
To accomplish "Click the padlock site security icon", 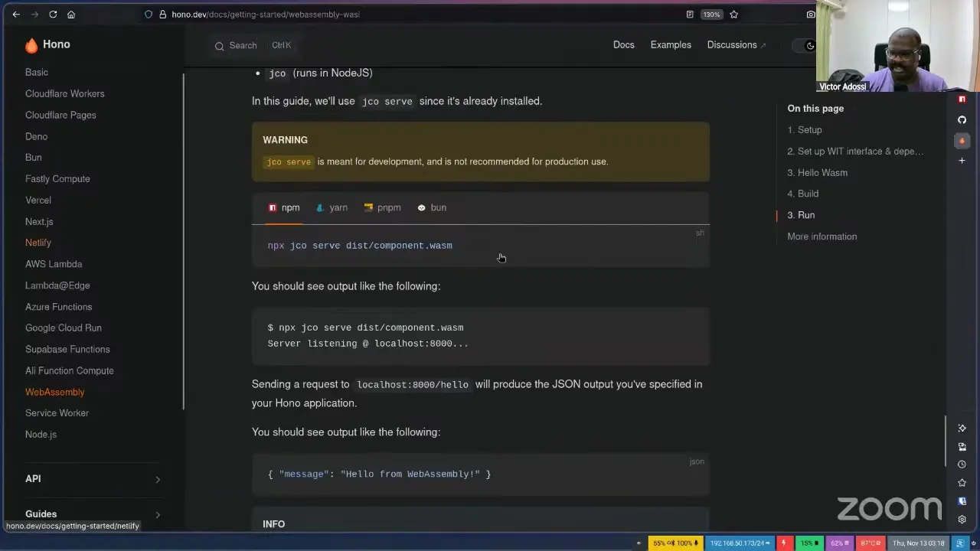I will 162,15.
